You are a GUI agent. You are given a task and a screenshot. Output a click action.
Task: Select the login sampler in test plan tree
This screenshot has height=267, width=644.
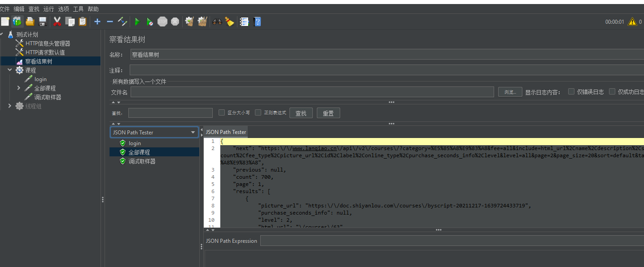pos(40,79)
